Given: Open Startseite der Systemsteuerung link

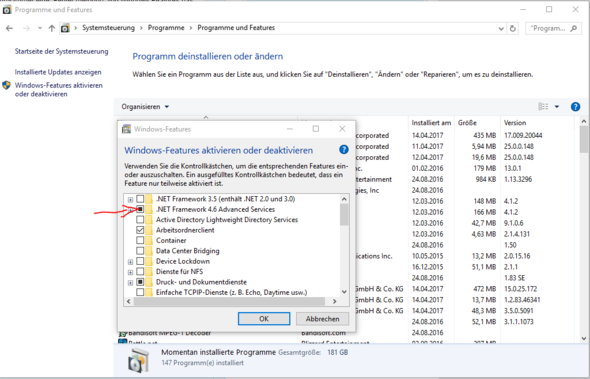Looking at the screenshot, I should [61, 51].
